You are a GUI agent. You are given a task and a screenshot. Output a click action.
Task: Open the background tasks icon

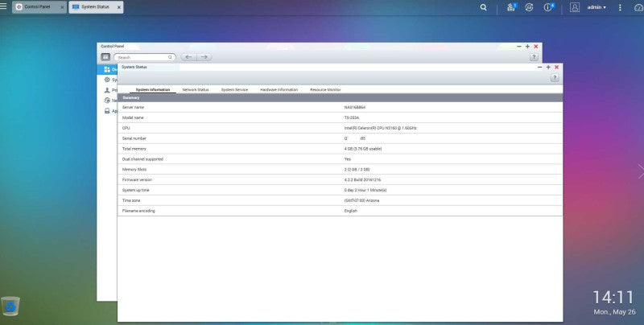pyautogui.click(x=511, y=7)
